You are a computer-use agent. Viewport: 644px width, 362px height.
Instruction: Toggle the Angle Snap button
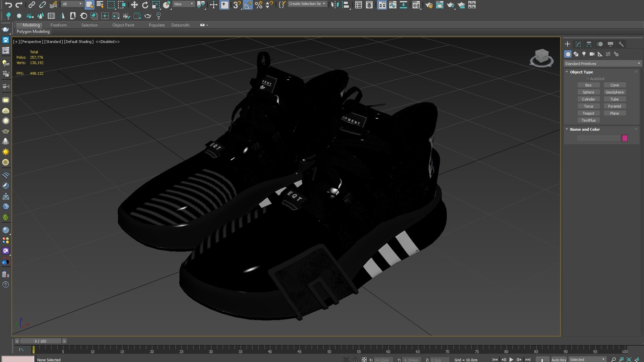click(248, 5)
